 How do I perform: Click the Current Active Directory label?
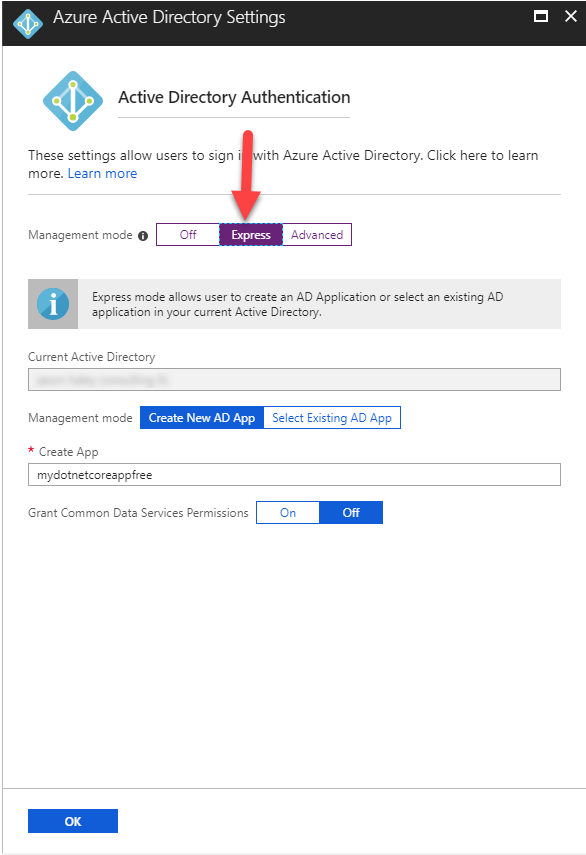[92, 357]
